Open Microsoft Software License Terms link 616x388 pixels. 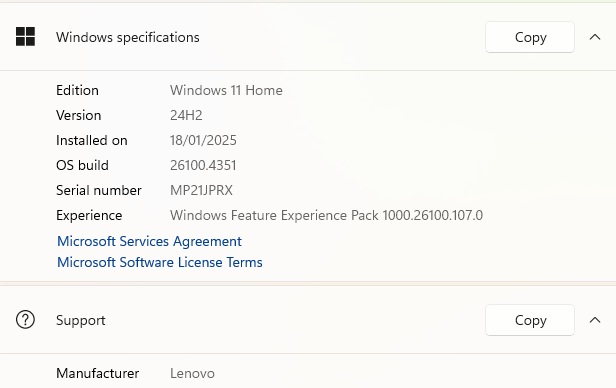click(x=160, y=262)
